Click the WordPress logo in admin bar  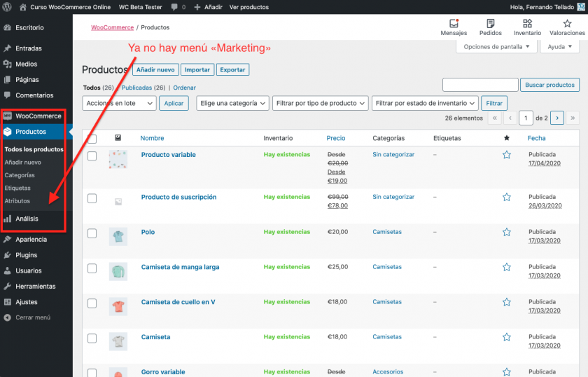click(x=7, y=7)
